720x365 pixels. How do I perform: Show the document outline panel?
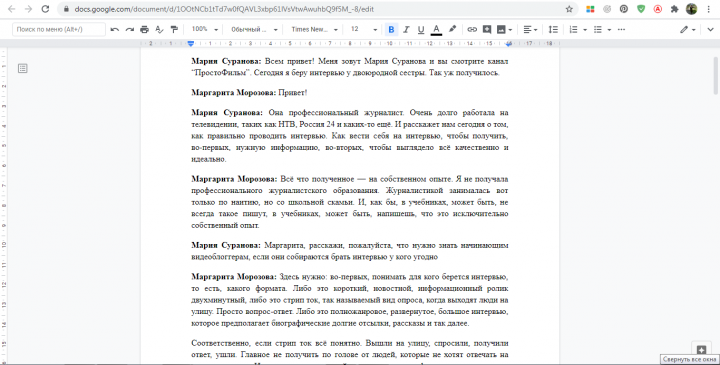22,68
